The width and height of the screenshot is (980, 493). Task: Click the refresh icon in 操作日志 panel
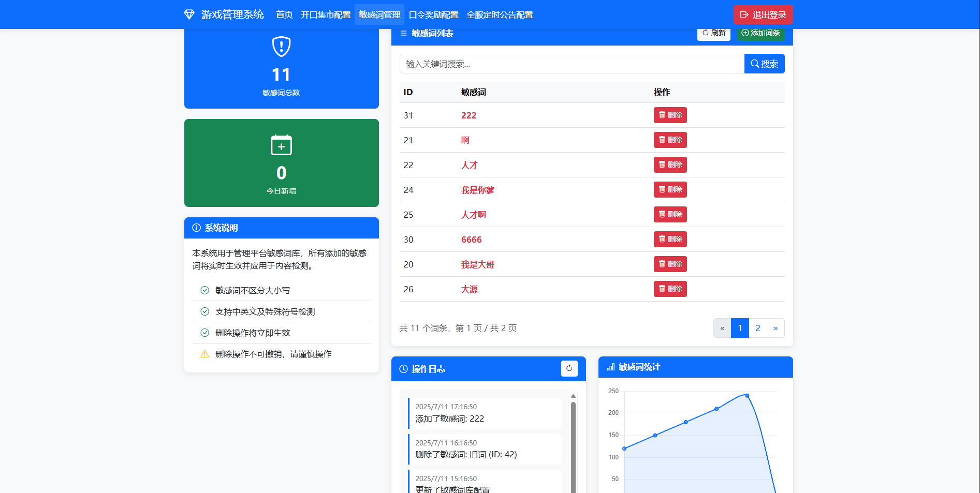click(569, 369)
